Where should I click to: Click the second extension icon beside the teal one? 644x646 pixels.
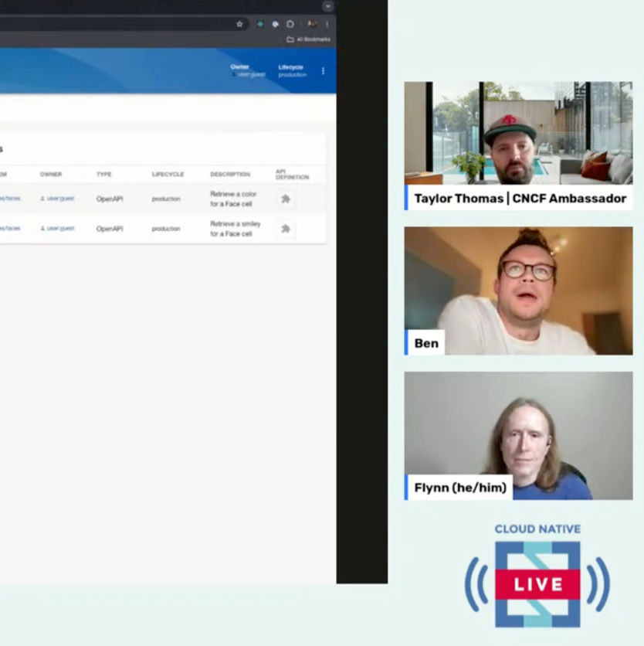pos(275,24)
